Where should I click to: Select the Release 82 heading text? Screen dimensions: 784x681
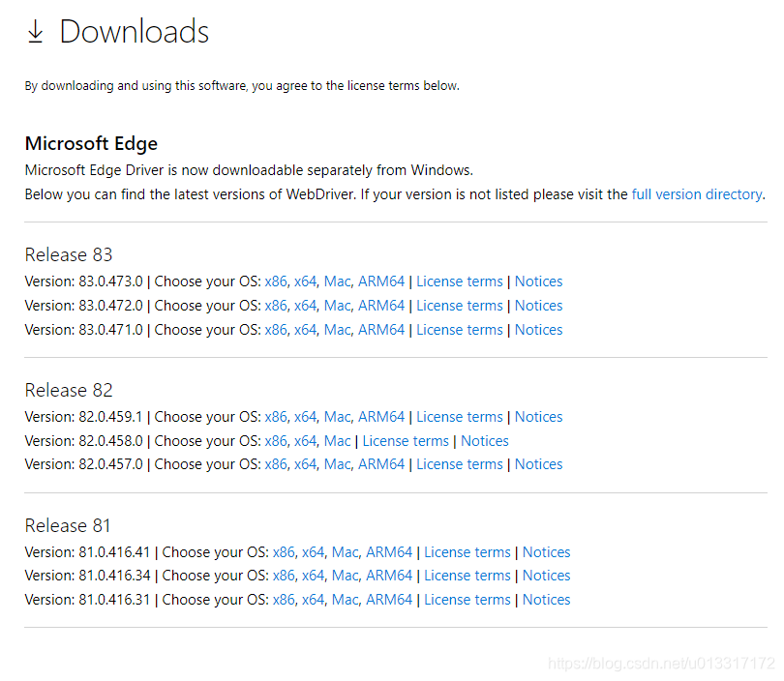[69, 390]
